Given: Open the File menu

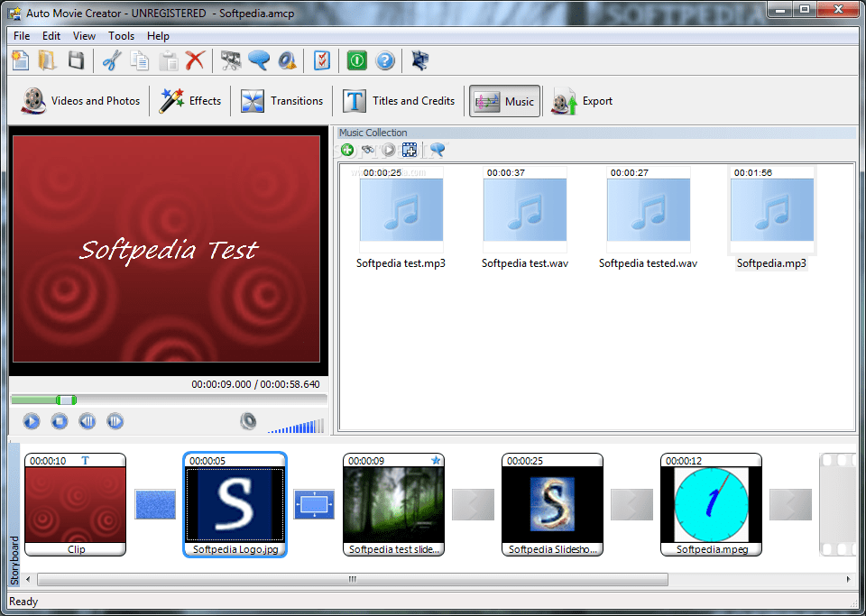Looking at the screenshot, I should tap(21, 36).
